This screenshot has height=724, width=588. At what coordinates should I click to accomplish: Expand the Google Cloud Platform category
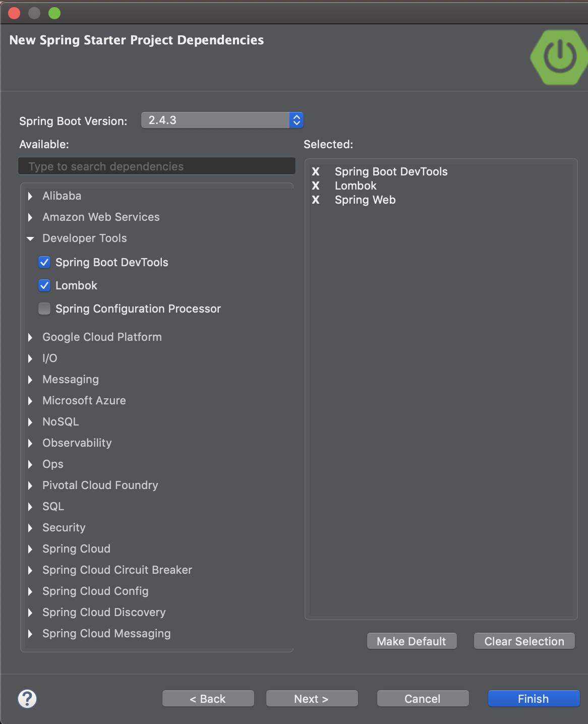coord(30,337)
